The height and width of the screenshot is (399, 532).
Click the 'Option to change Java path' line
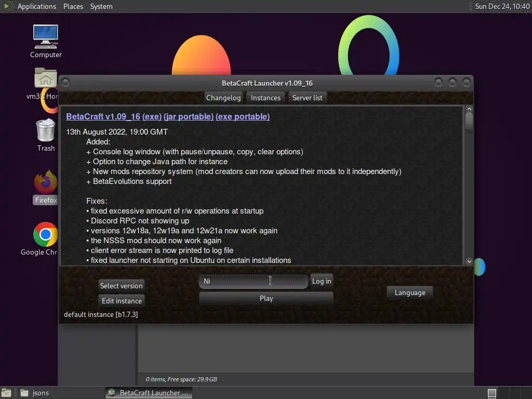click(x=157, y=162)
